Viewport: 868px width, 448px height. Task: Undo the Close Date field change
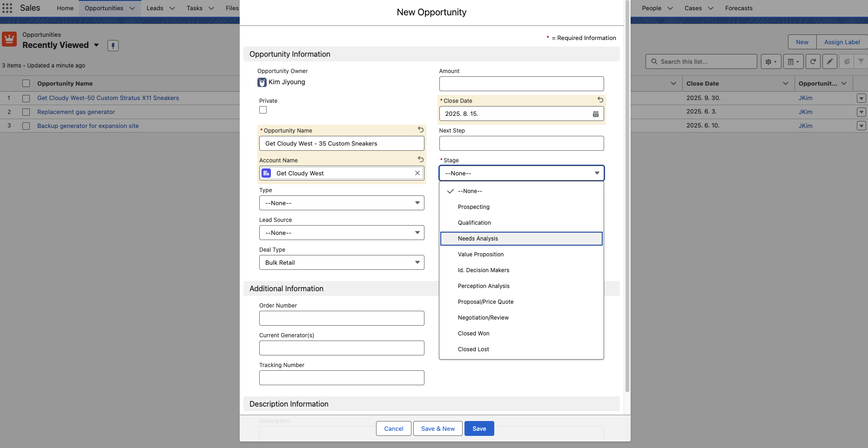tap(600, 100)
